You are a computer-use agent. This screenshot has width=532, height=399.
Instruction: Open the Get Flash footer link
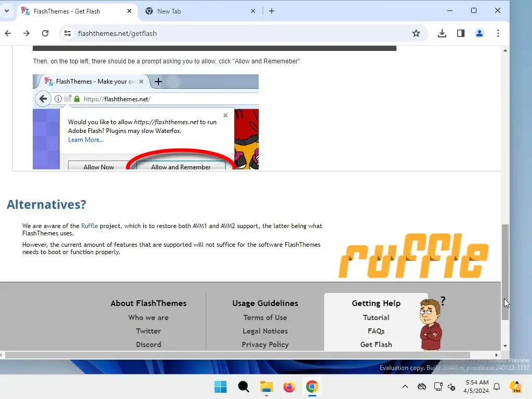click(x=376, y=345)
